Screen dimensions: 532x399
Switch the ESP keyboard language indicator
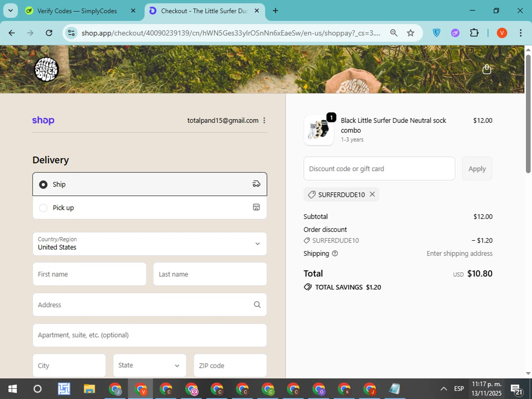(x=459, y=389)
